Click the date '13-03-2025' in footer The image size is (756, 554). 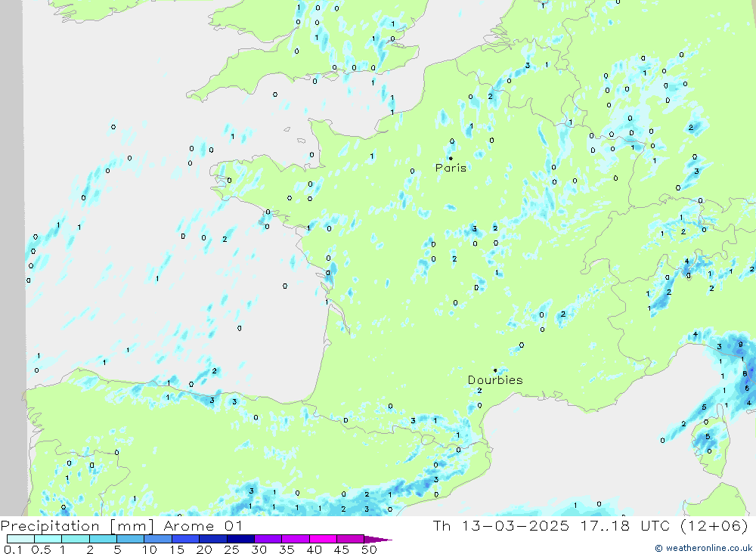[x=515, y=525]
